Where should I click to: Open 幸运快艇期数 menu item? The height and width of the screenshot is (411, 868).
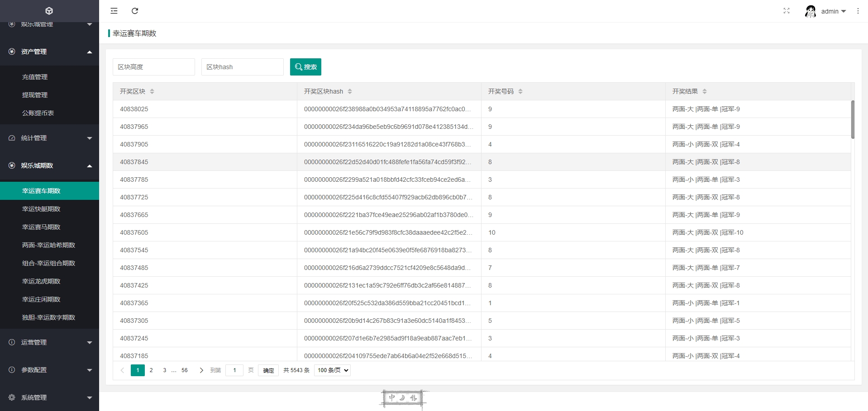pyautogui.click(x=41, y=209)
